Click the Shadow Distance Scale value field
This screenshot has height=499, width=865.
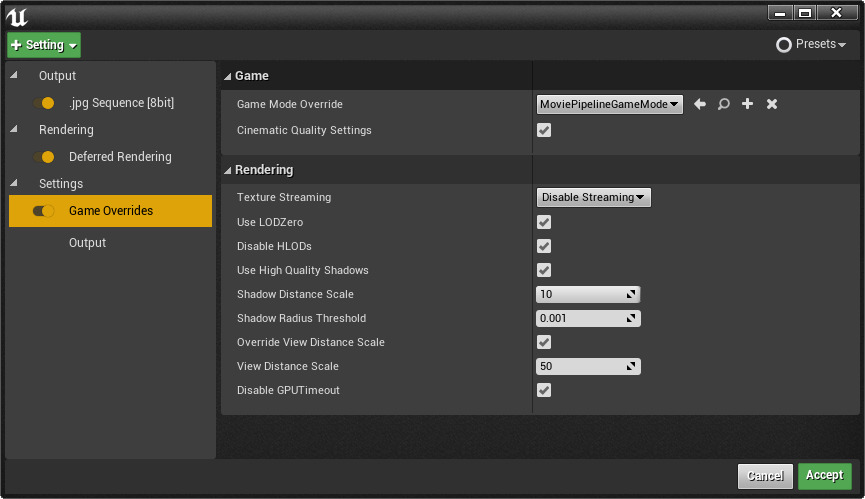coord(582,294)
